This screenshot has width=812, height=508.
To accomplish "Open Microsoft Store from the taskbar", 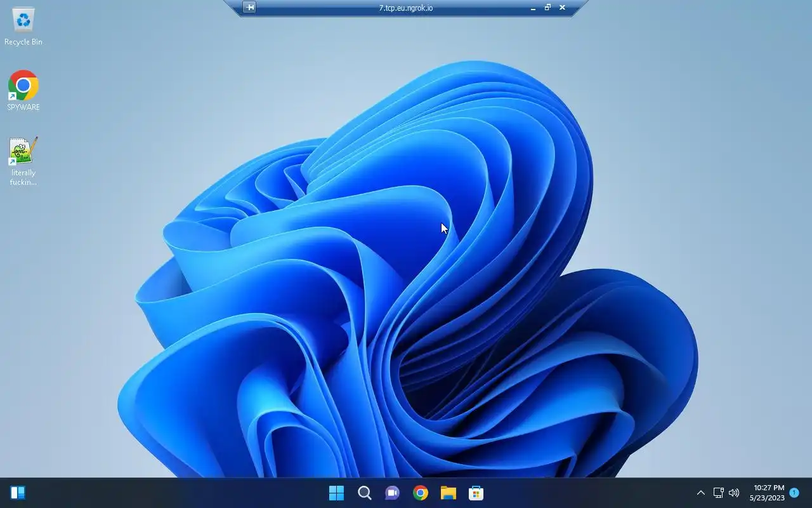I will 476,493.
